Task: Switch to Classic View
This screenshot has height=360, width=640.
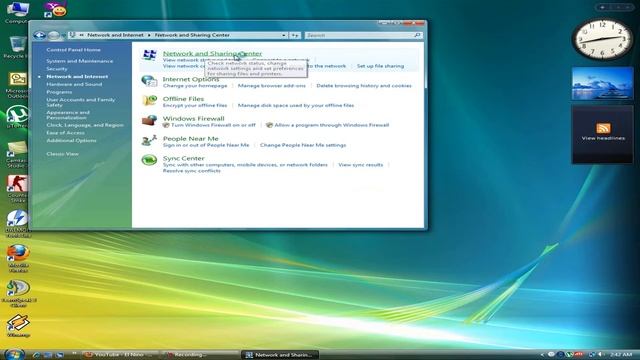Action: click(62, 154)
